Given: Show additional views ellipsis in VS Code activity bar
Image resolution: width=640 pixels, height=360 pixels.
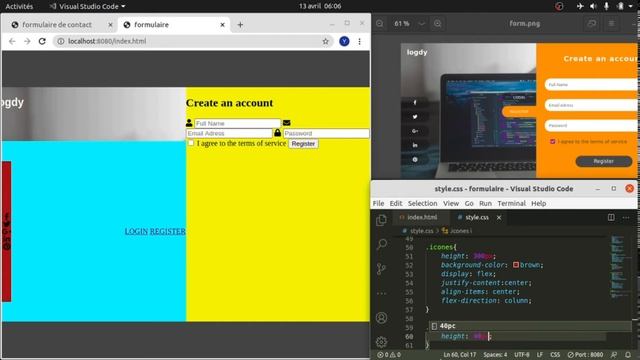Looking at the screenshot, I should [381, 293].
